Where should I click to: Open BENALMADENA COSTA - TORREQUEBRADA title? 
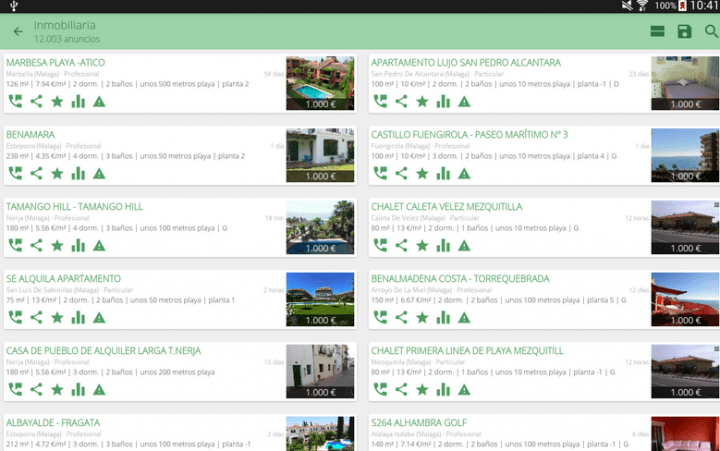click(x=460, y=279)
